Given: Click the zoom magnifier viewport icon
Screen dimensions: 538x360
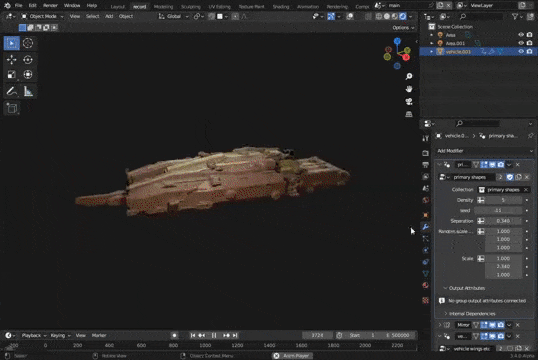Looking at the screenshot, I should tap(409, 76).
